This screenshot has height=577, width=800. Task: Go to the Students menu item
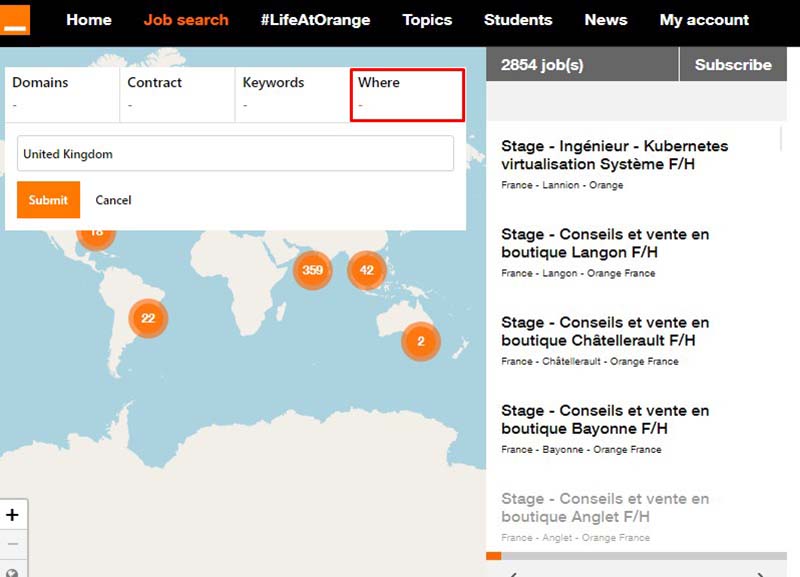518,20
